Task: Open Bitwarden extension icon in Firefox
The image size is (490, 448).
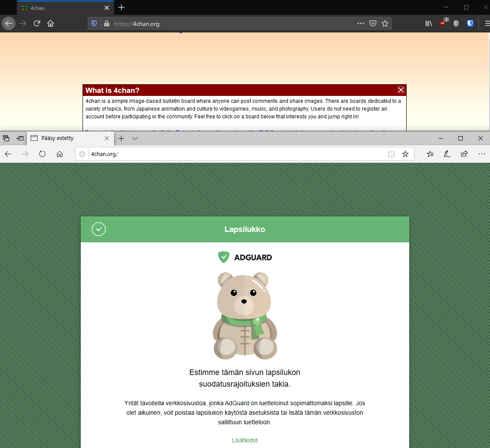Action: coord(470,23)
